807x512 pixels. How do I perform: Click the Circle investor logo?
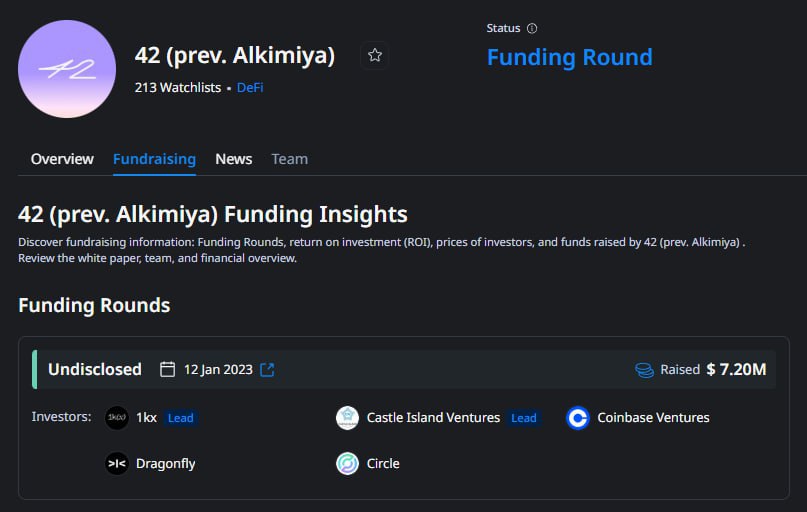tap(347, 463)
